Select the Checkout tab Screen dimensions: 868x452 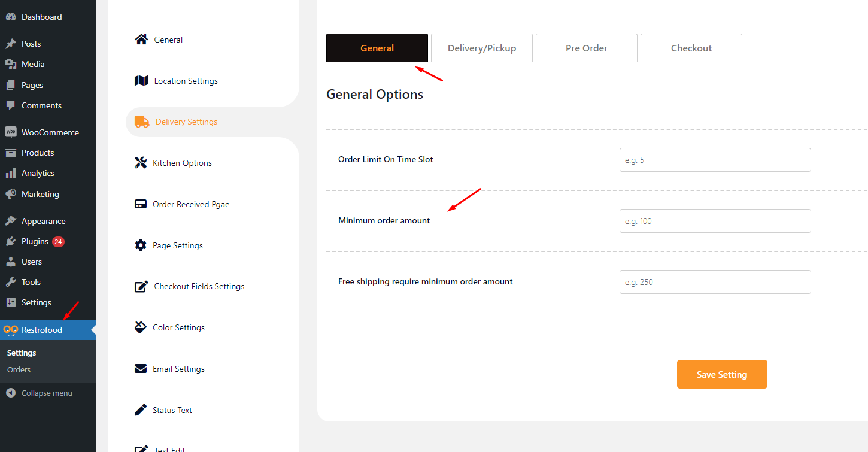(x=691, y=48)
